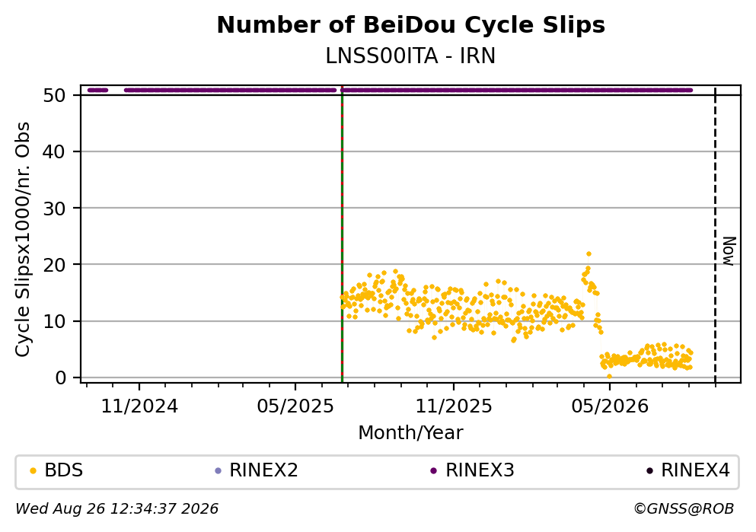The width and height of the screenshot is (756, 532).
Task: Click the LNSS00ITA - IRN subtitle
Action: coord(411,56)
